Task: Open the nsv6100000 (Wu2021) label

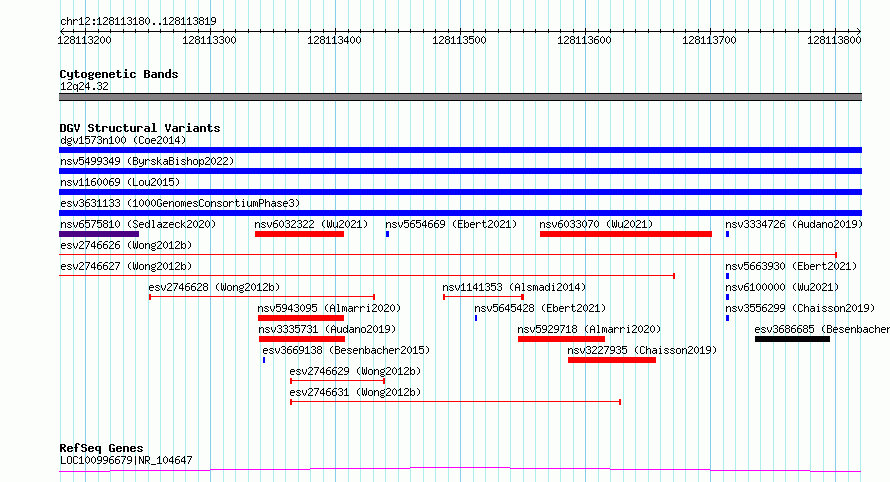Action: pyautogui.click(x=782, y=287)
